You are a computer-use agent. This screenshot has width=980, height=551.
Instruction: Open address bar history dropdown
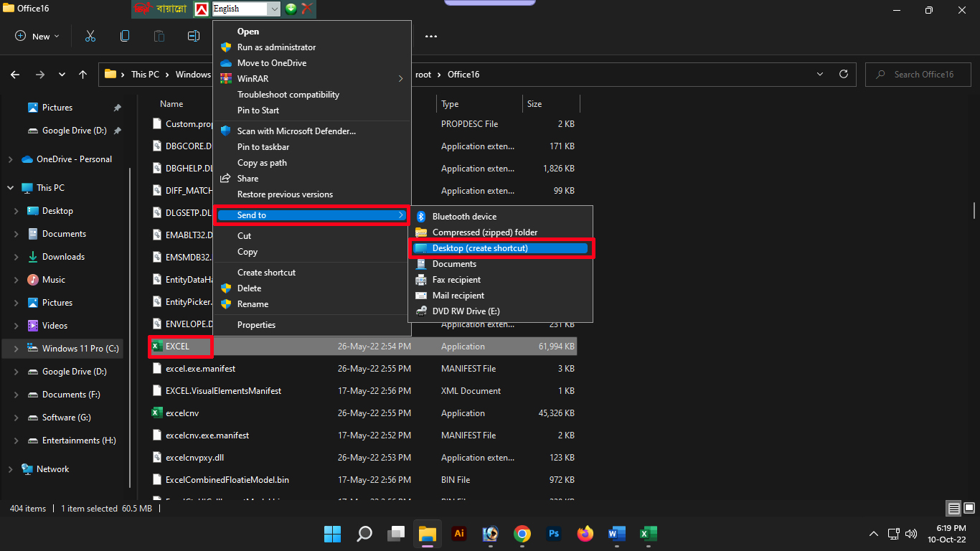tap(821, 74)
